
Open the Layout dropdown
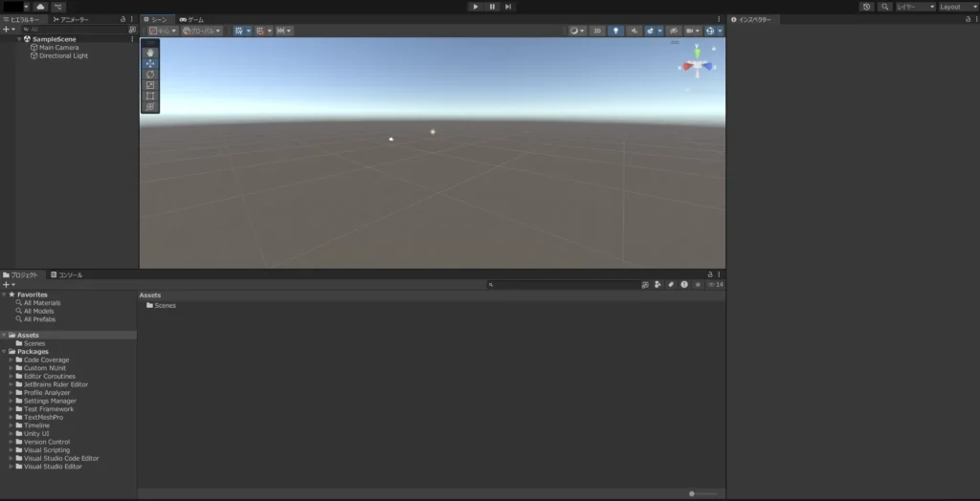coord(958,7)
